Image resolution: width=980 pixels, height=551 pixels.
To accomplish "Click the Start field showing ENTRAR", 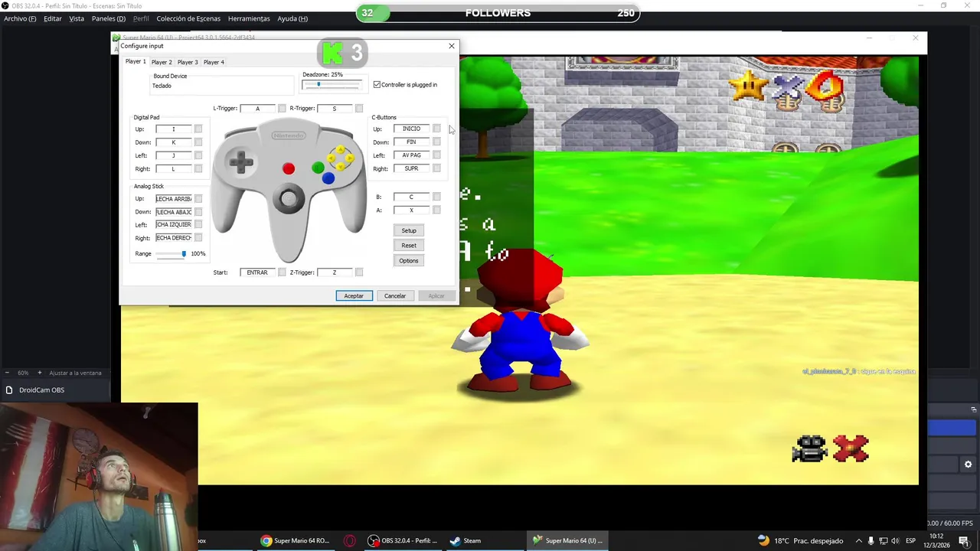I will click(257, 272).
